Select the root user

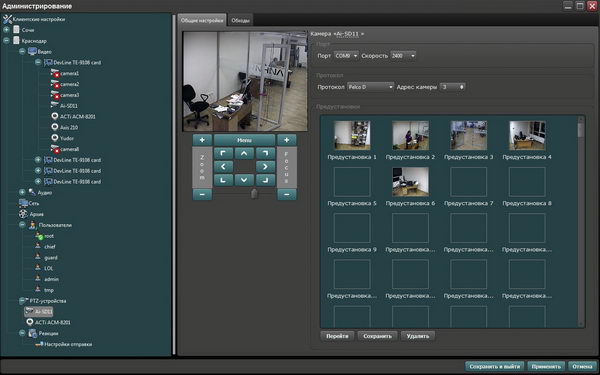(x=49, y=236)
